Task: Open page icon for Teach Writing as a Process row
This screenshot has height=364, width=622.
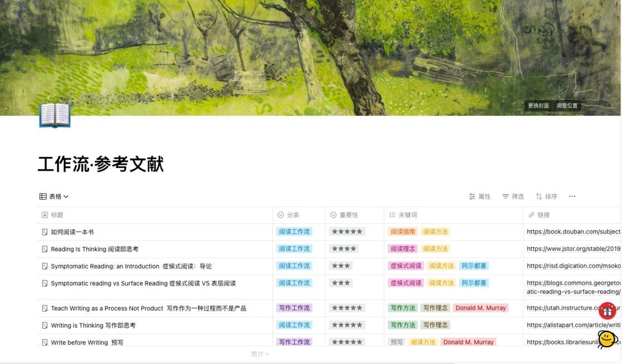Action: pos(45,308)
